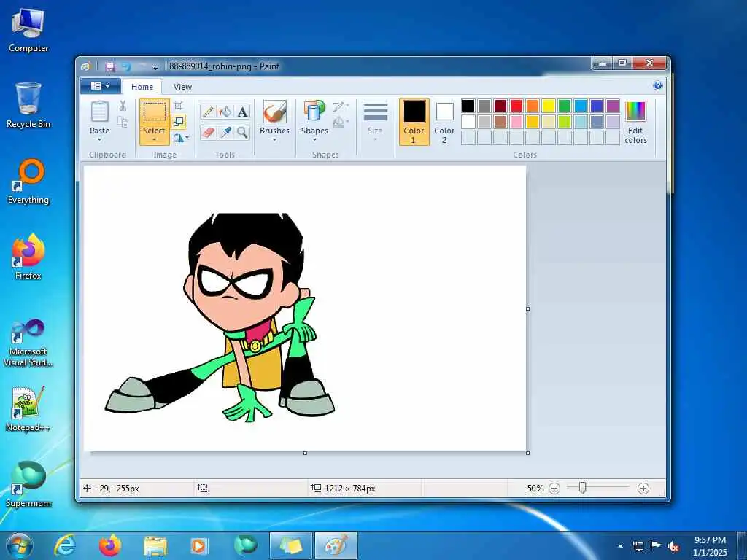
Task: Open the Paint file menu button
Action: tap(100, 86)
